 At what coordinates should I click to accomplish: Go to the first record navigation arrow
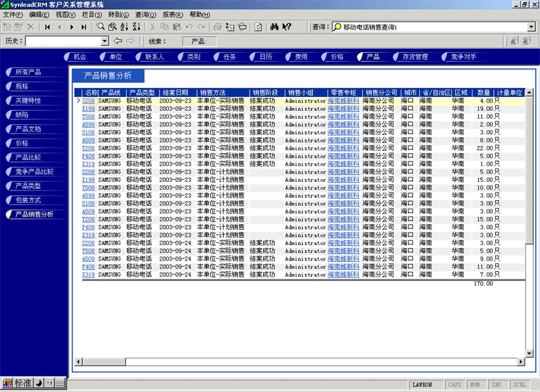pyautogui.click(x=48, y=27)
